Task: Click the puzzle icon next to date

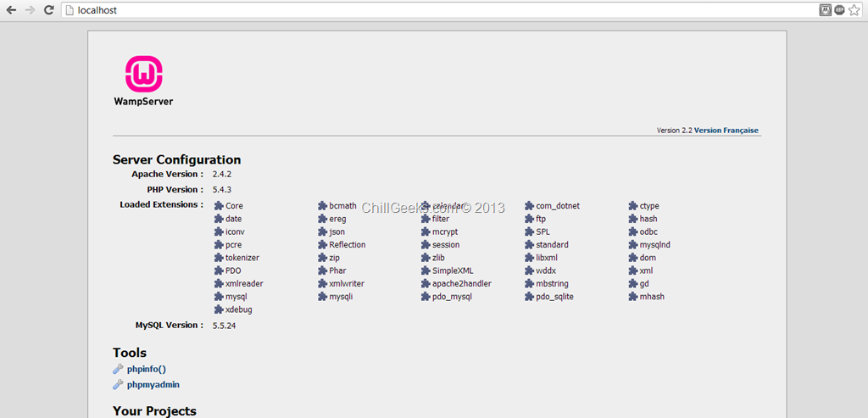Action: tap(219, 219)
